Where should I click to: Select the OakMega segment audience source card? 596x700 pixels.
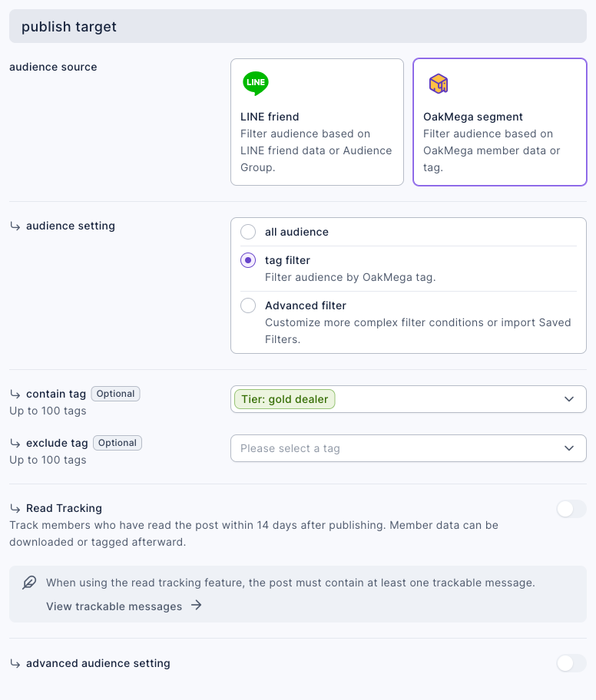click(x=499, y=122)
